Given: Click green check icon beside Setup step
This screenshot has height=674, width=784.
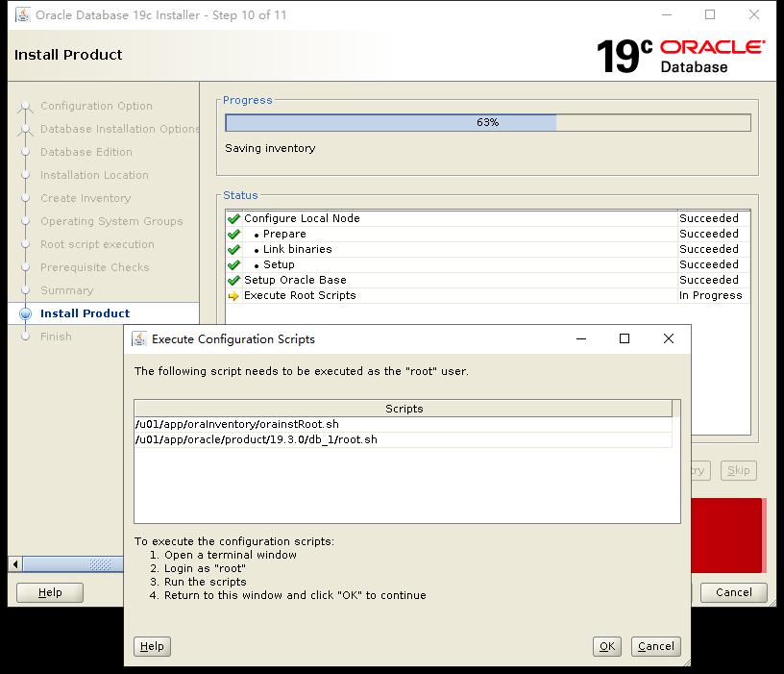Looking at the screenshot, I should [233, 264].
